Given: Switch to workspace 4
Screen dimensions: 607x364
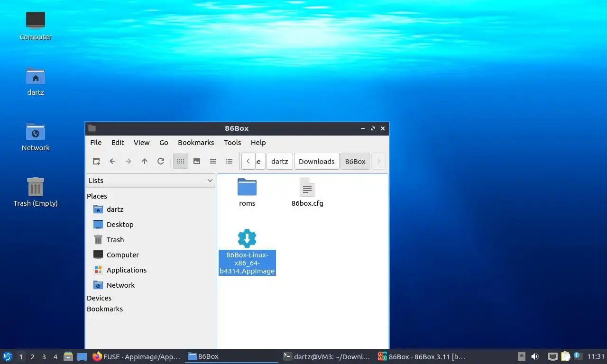Looking at the screenshot, I should [55, 356].
